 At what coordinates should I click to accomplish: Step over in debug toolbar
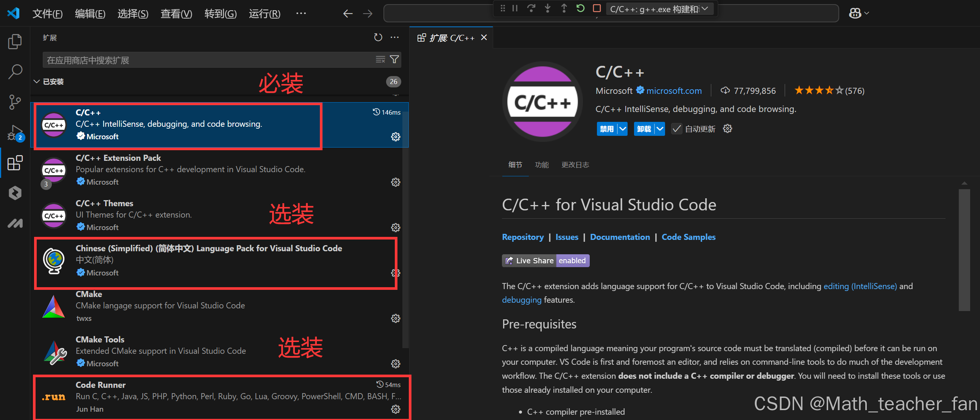[x=531, y=8]
